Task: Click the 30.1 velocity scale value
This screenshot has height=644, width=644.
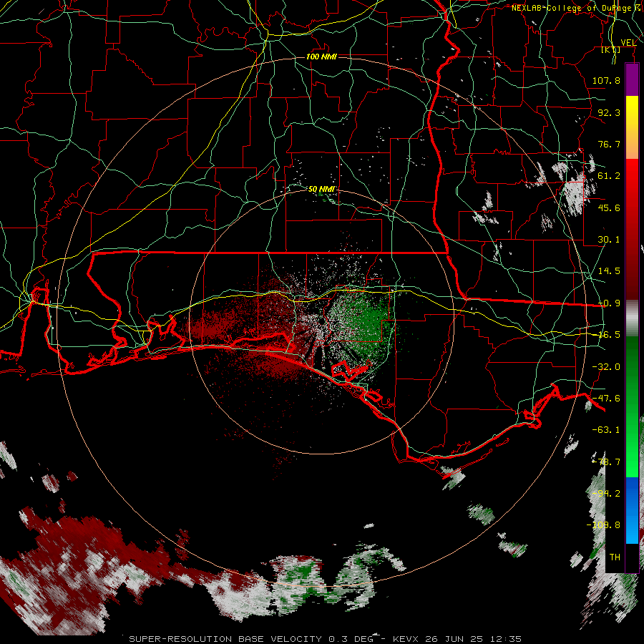Action: tap(609, 240)
